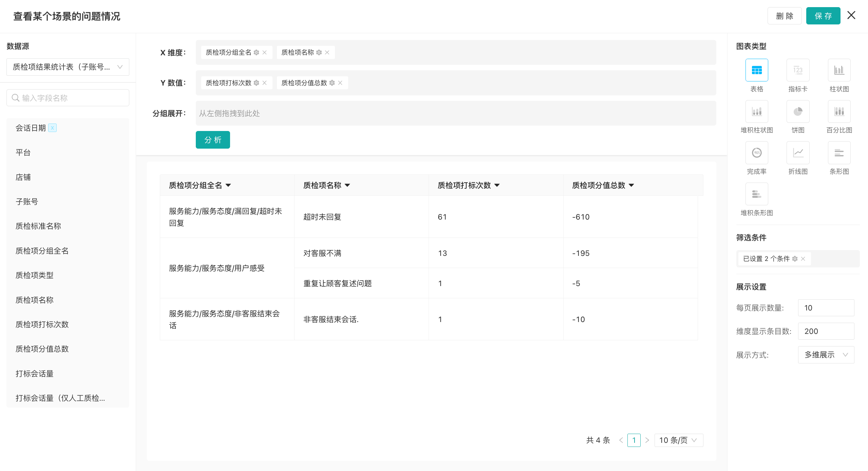Focus the 输入字段名称 search field
The height and width of the screenshot is (471, 868).
pos(68,98)
